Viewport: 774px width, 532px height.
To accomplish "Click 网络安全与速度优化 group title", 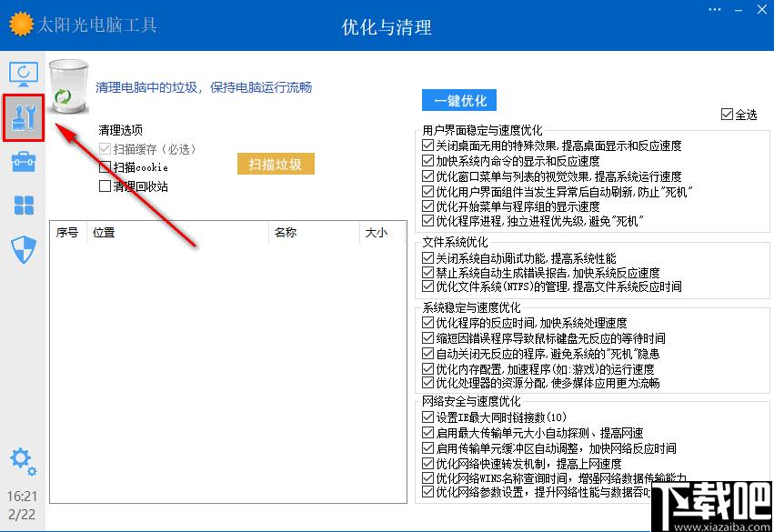I will point(471,401).
